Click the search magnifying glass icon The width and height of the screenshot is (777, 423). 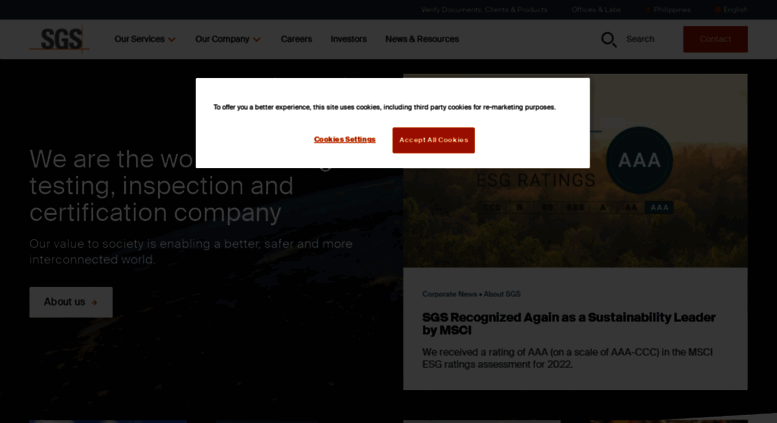click(608, 39)
